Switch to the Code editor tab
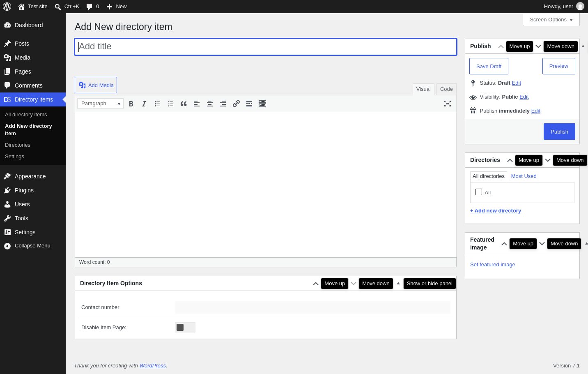This screenshot has width=588, height=374. point(446,89)
